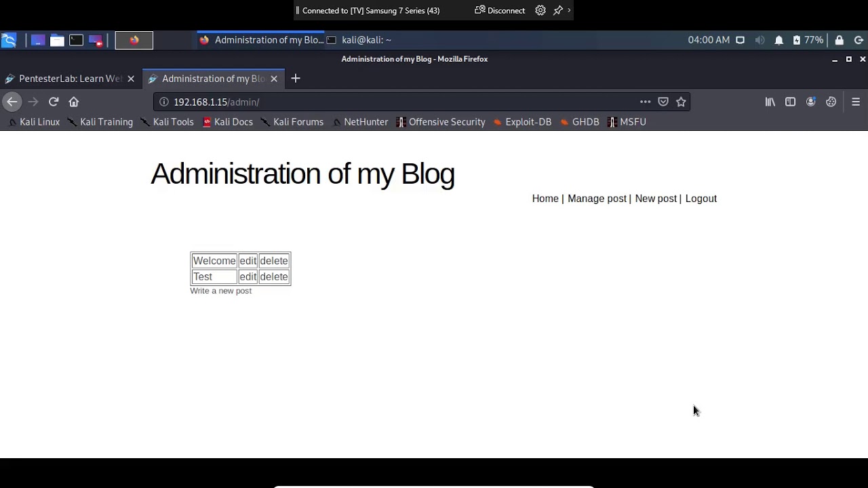868x488 pixels.
Task: Click Write a new post link
Action: (x=221, y=291)
